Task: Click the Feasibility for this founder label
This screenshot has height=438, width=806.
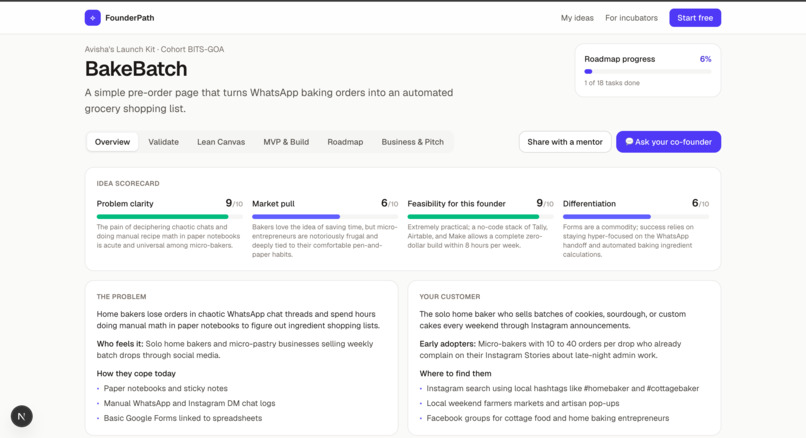Action: tap(456, 204)
